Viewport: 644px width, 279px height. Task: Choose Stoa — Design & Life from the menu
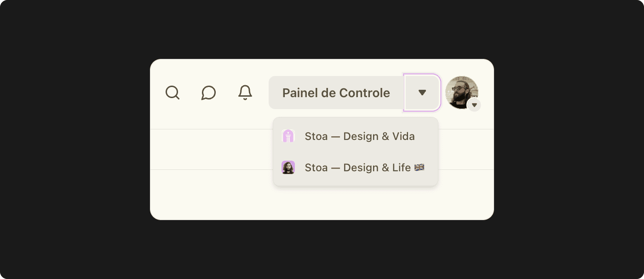point(359,167)
